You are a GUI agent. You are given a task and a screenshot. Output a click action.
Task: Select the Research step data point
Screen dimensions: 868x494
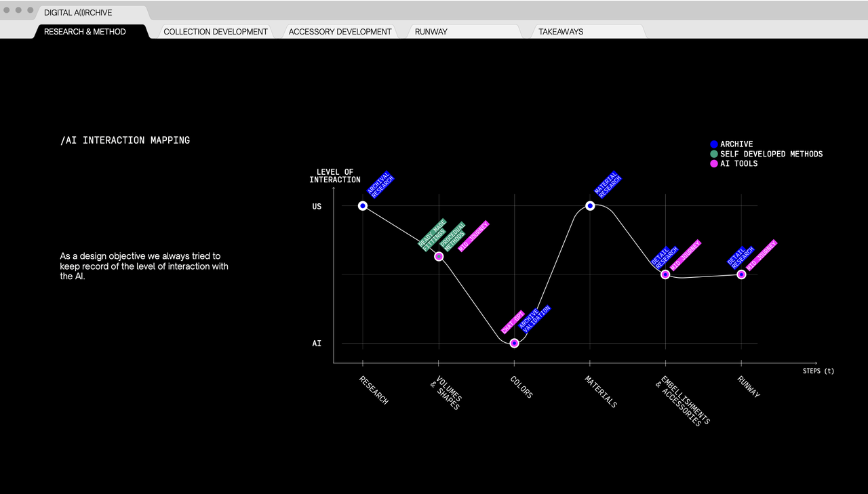[363, 206]
